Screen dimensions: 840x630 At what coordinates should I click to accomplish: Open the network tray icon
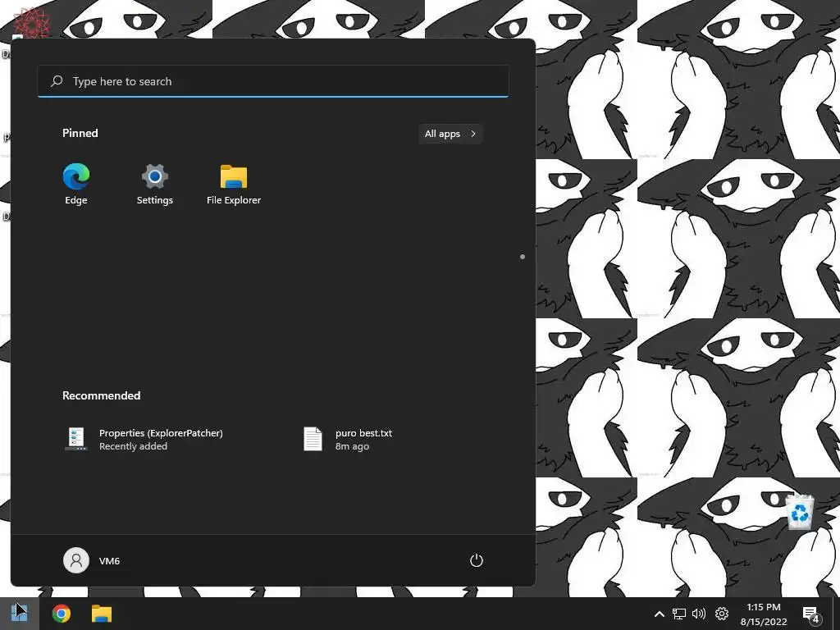679,614
